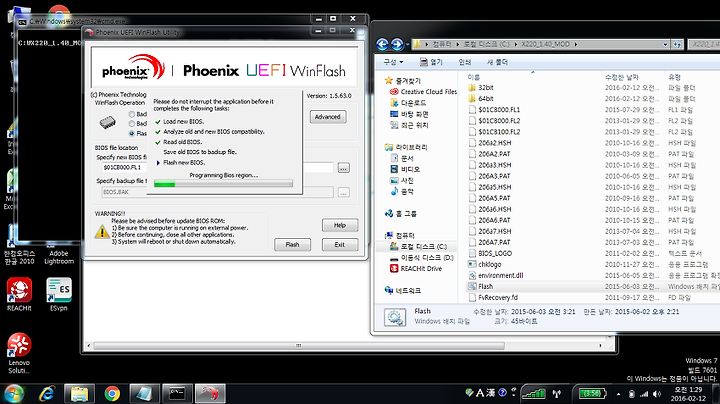The width and height of the screenshot is (720, 404).
Task: Click the horizontal scrollbar under the WinFlash window
Action: click(299, 345)
